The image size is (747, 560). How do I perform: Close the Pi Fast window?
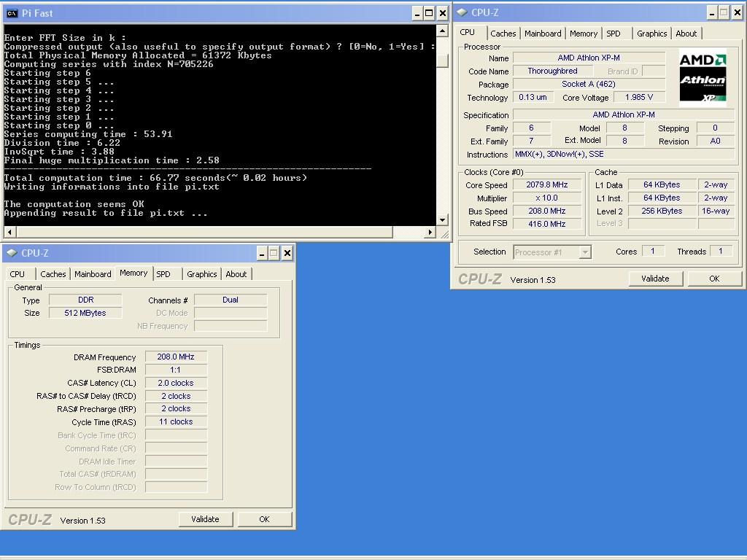(x=443, y=13)
